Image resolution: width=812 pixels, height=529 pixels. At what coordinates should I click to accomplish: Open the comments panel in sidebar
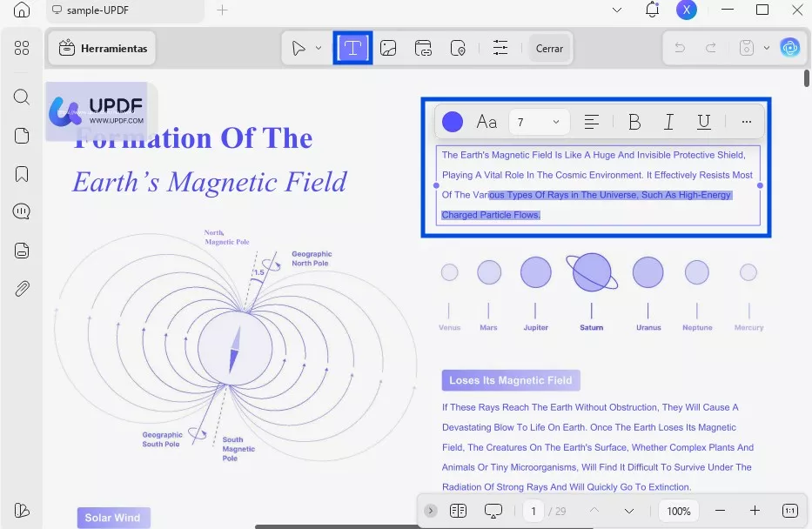(22, 211)
